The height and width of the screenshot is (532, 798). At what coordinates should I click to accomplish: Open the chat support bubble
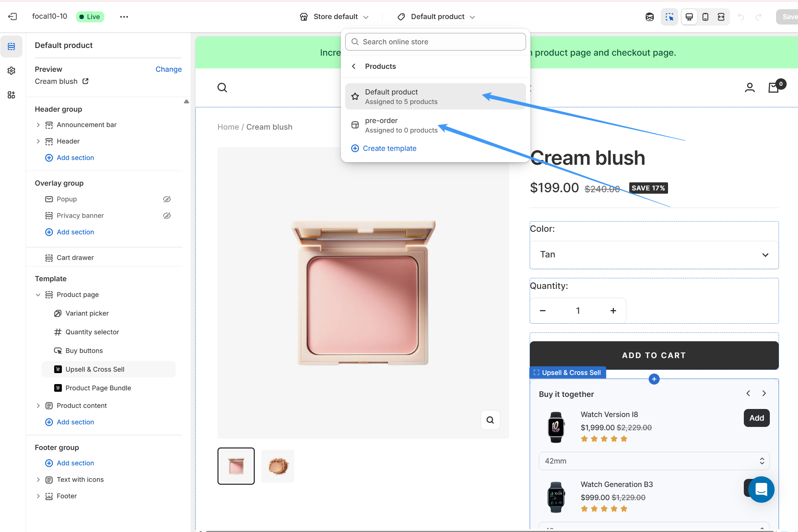[761, 489]
